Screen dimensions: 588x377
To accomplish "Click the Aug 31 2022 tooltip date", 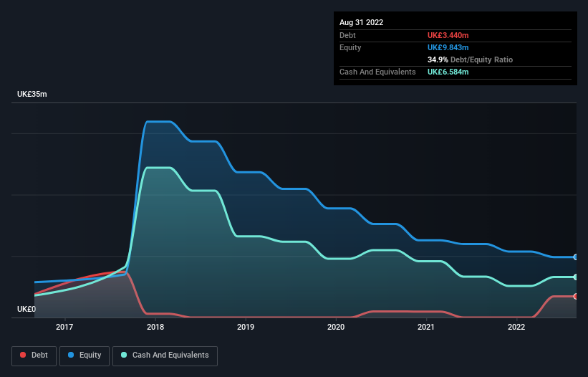I will coord(361,22).
